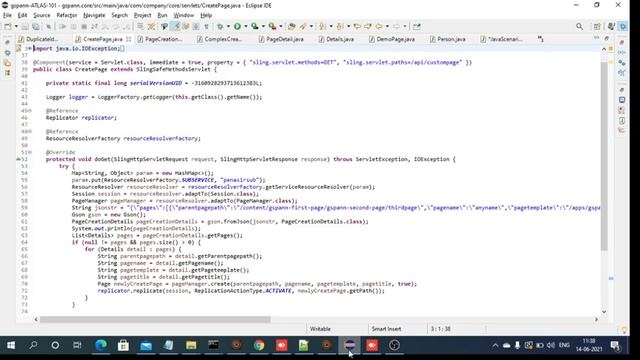Expand the folded imports at line 3
This screenshot has height=360, width=640.
pyautogui.click(x=29, y=49)
